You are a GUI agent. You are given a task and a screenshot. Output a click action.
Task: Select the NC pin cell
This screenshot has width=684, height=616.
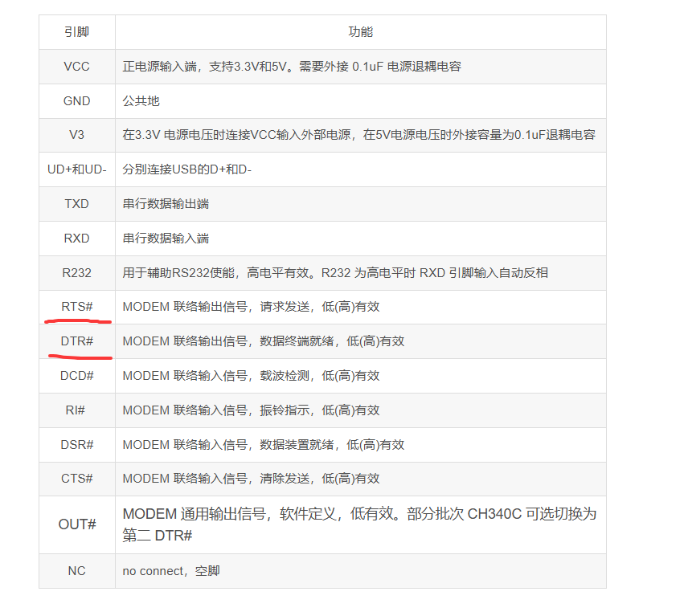pyautogui.click(x=77, y=571)
